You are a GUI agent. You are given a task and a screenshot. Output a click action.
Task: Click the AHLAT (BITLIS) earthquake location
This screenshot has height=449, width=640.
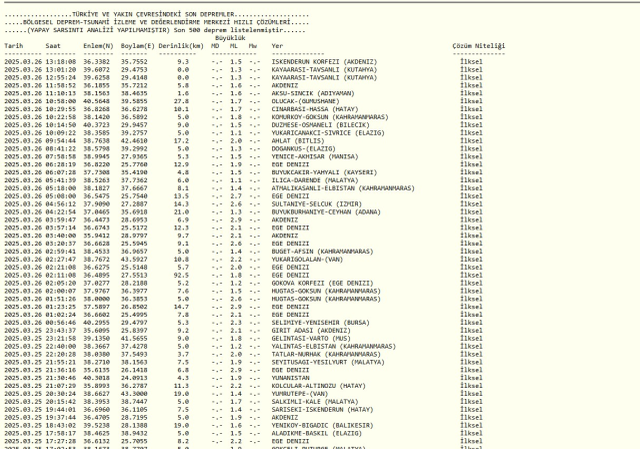[x=298, y=141]
